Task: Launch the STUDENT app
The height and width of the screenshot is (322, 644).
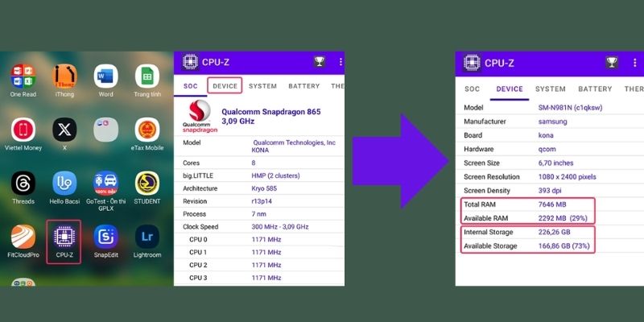Action: click(147, 184)
